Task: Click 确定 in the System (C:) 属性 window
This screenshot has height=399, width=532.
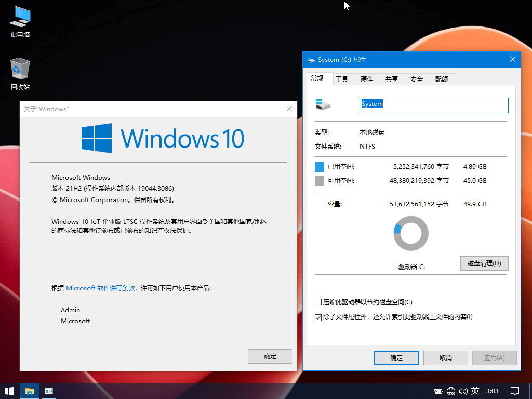Action: click(x=396, y=357)
